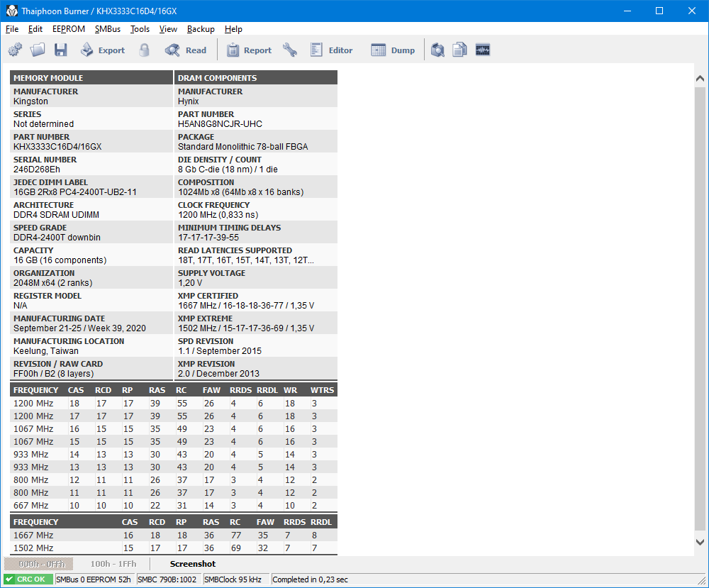Click scrollbar up arrow
This screenshot has width=709, height=588.
pos(700,78)
